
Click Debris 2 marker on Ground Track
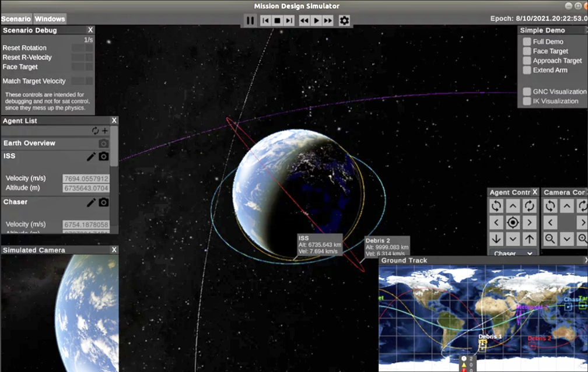point(532,346)
